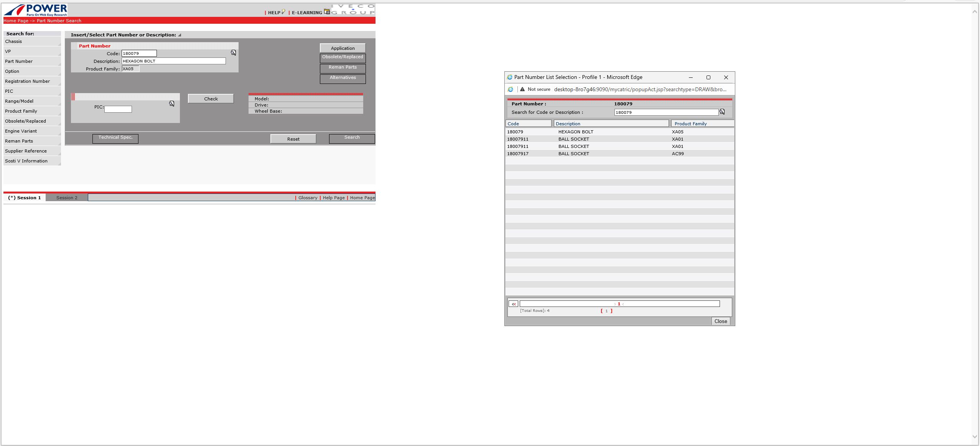Click the PIC lookup icon
The image size is (980, 446).
click(171, 104)
